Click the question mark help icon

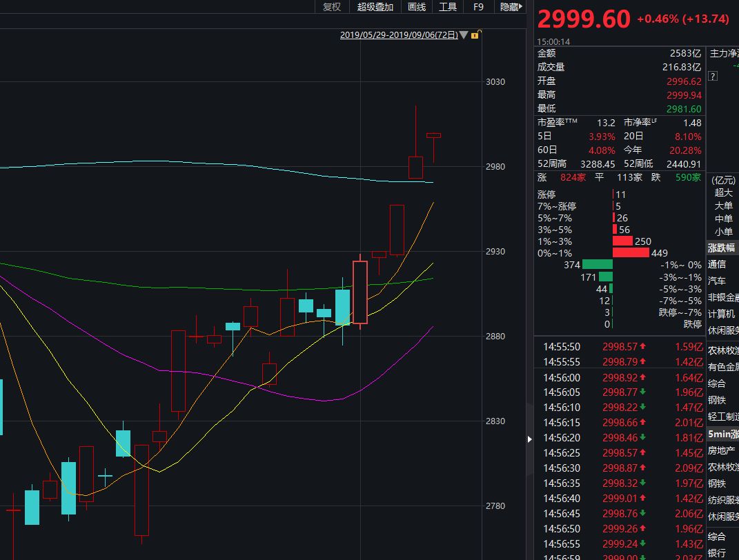pos(713,77)
